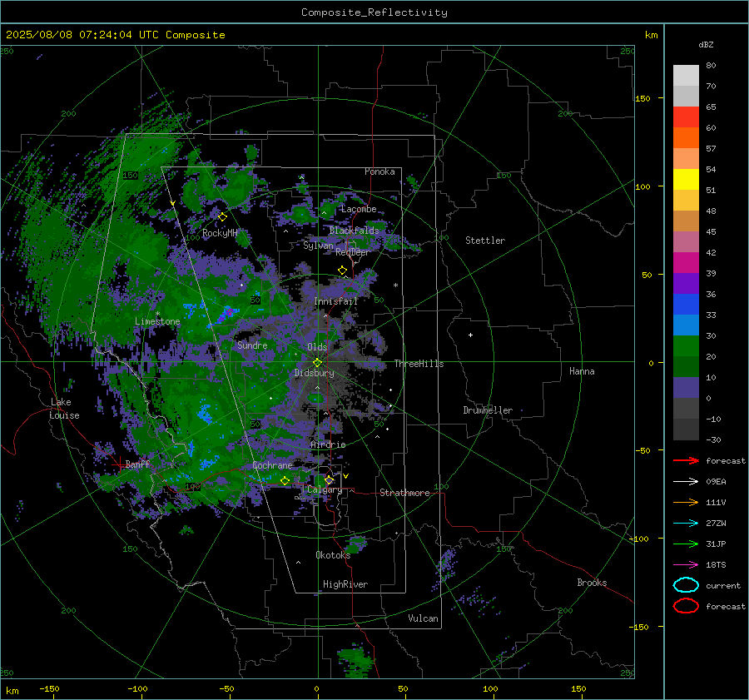Click the Hanna town label
749x700 pixels.
(x=582, y=371)
